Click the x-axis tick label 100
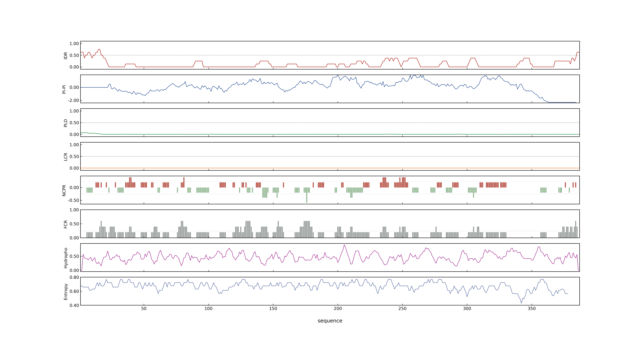The width and height of the screenshot is (644, 343). [x=208, y=309]
